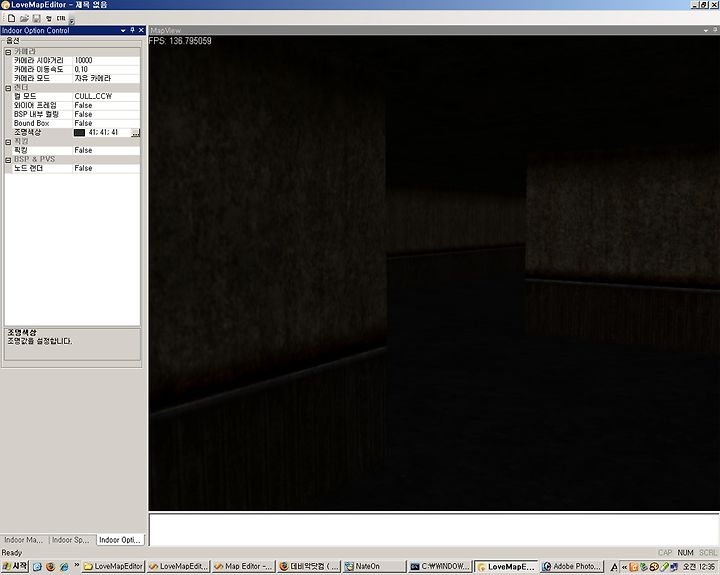Click the output log text area

(x=433, y=530)
